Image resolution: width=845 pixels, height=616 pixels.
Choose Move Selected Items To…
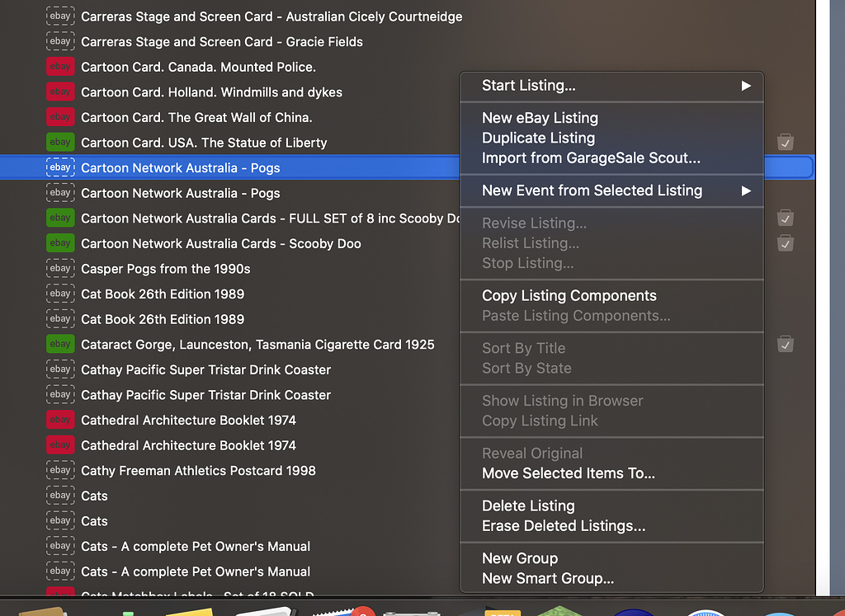569,473
